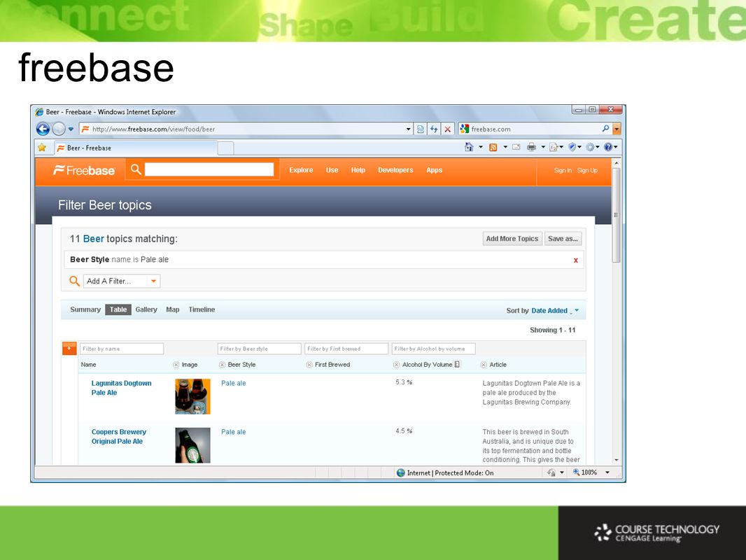Screen dimensions: 746x560
Task: Select the Table view tab
Action: click(118, 309)
